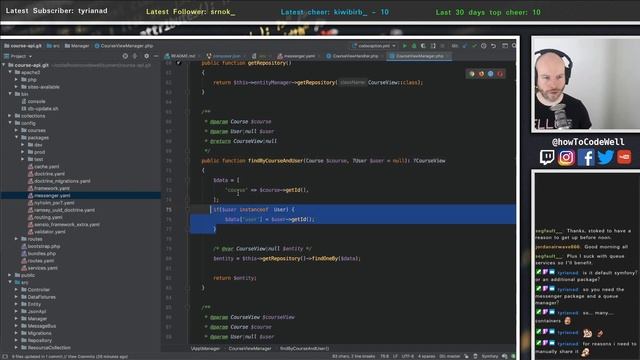Open services.yaml in project tree

point(42,268)
